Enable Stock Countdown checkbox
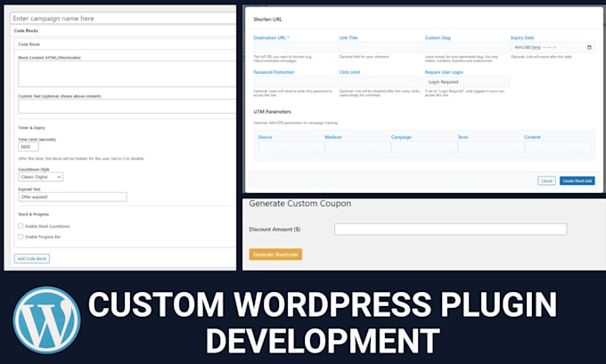 (20, 226)
